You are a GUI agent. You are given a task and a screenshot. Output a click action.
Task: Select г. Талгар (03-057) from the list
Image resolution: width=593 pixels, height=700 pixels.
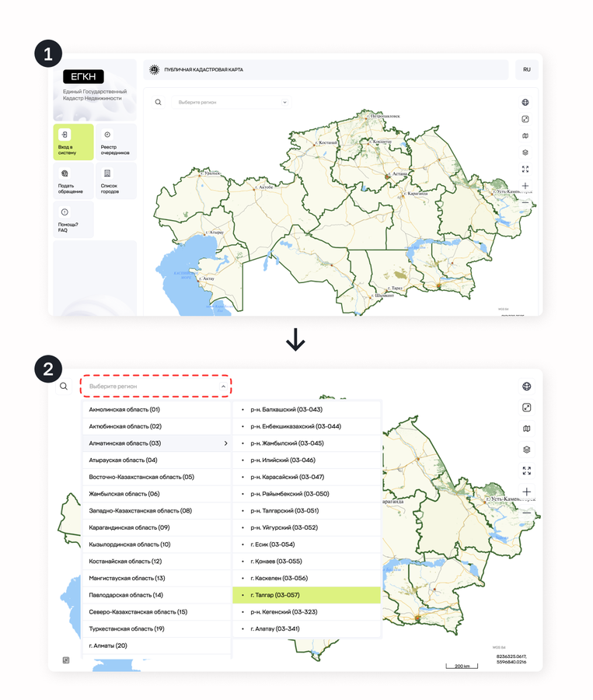click(306, 596)
